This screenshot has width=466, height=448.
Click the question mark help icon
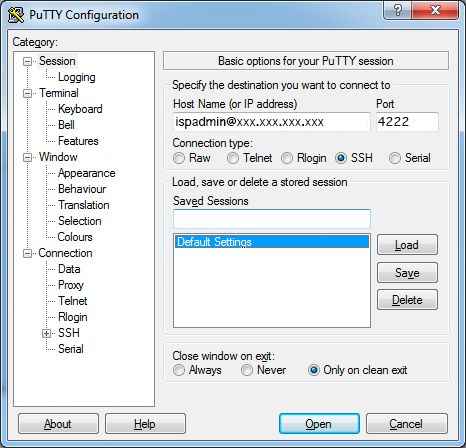pos(397,10)
